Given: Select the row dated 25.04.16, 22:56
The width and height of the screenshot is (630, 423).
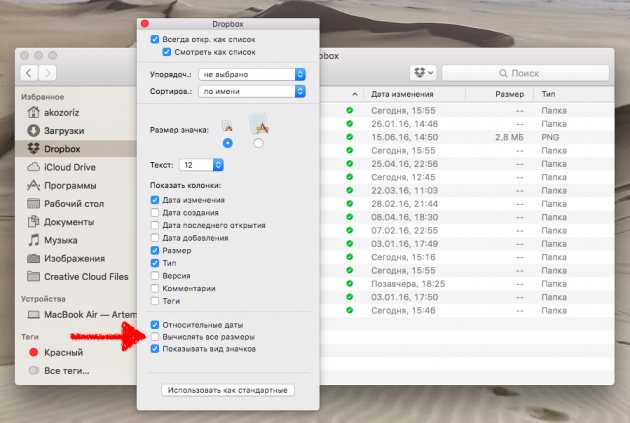Looking at the screenshot, I should (467, 164).
